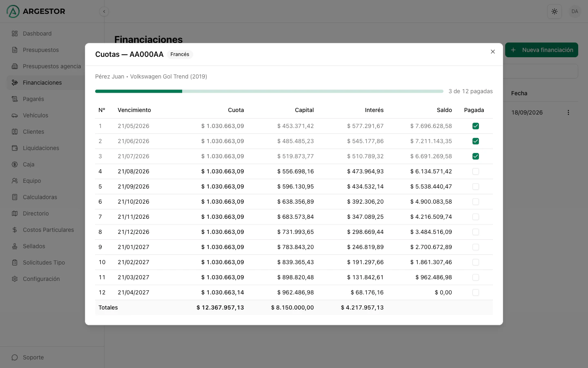This screenshot has width=588, height=368.
Task: Mark installment 12 as paid
Action: [476, 292]
